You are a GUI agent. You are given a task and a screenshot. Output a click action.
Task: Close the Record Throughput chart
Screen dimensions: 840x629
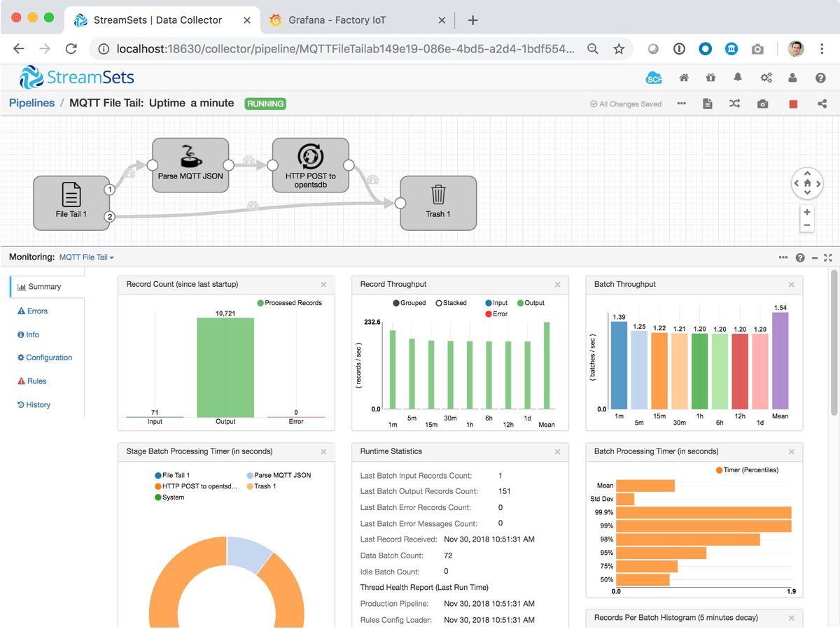point(557,285)
